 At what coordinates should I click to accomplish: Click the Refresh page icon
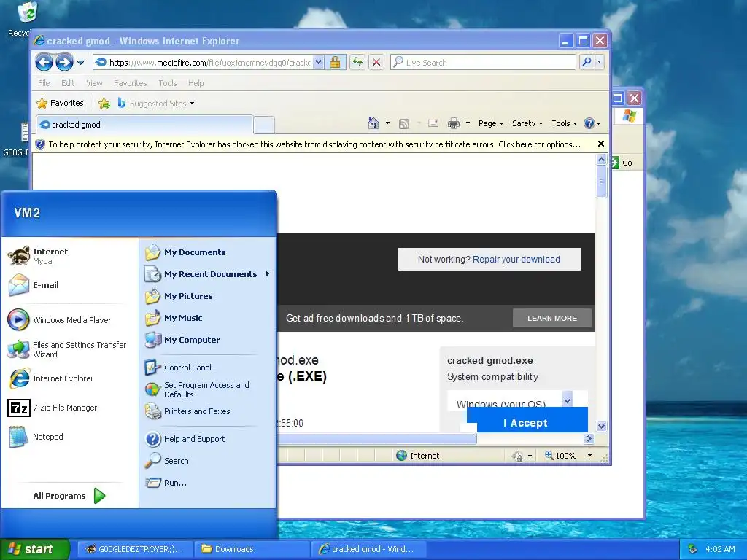(357, 63)
